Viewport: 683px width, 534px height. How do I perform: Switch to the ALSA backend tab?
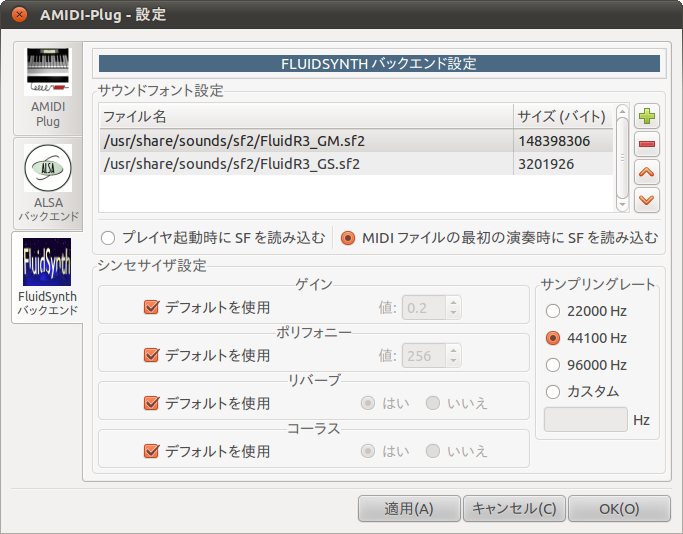pos(48,183)
